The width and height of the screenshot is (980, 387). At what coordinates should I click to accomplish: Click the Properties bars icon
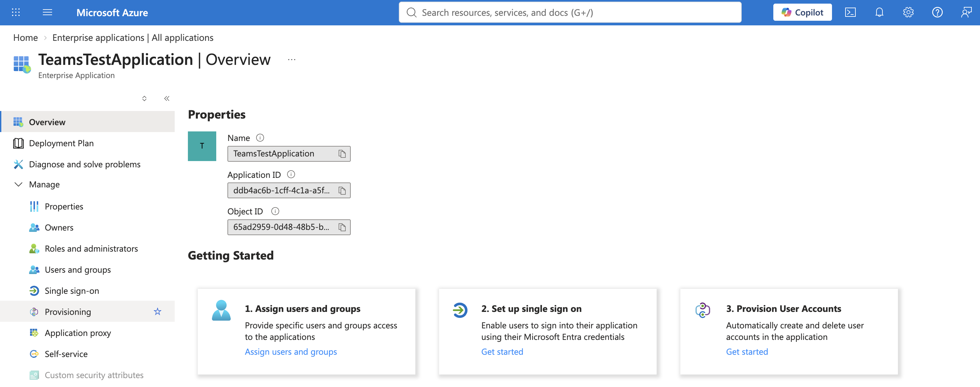[x=34, y=207]
